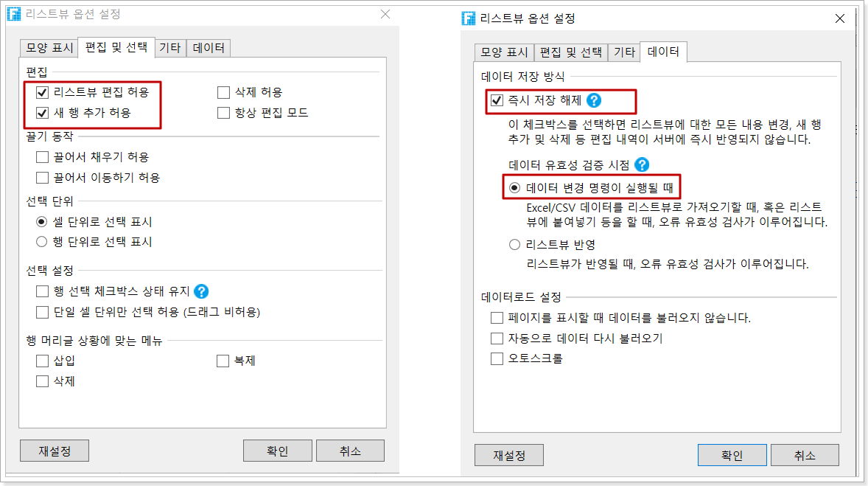
Task: Switch to 데이터 tab in left dialog
Action: [208, 48]
